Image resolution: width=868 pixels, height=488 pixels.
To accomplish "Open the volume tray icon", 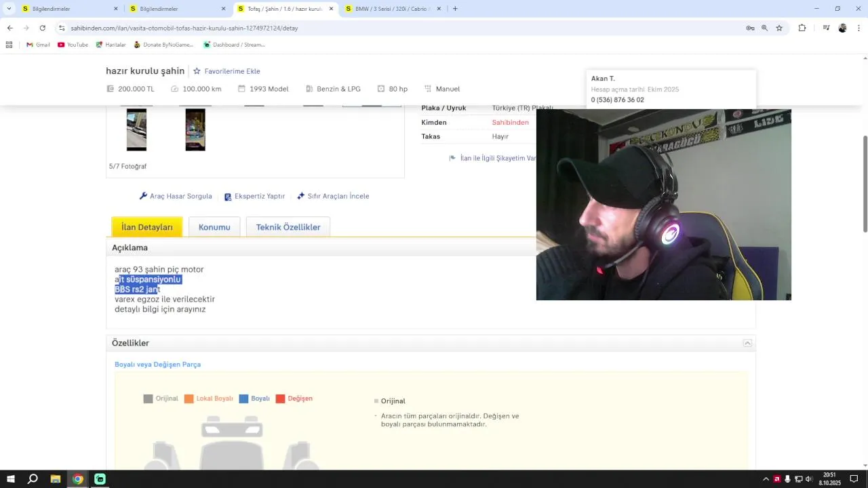I will [x=808, y=479].
